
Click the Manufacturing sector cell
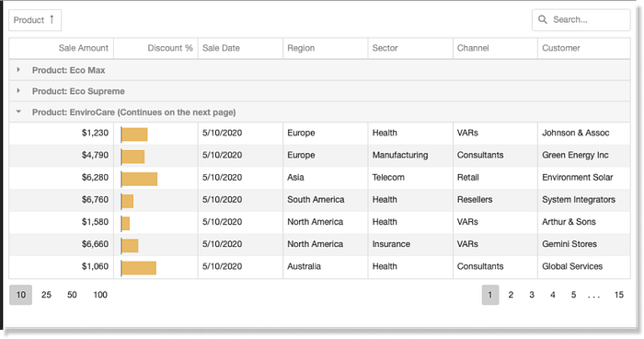(410, 155)
